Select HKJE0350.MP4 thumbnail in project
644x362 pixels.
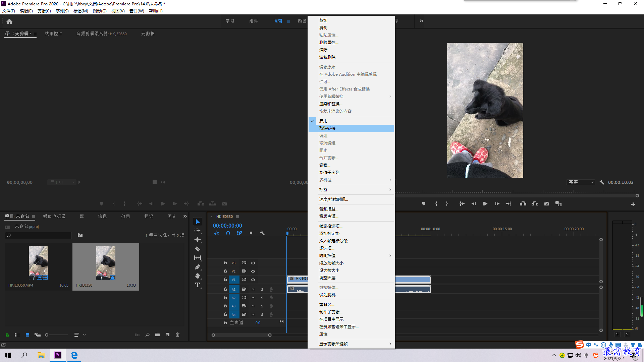click(38, 263)
